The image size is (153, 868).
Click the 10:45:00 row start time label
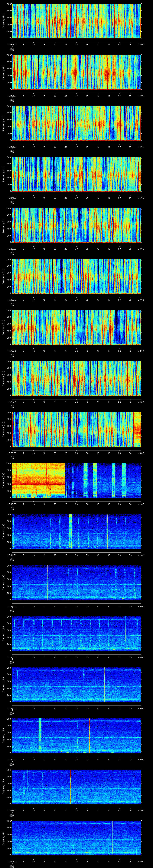(12, 760)
